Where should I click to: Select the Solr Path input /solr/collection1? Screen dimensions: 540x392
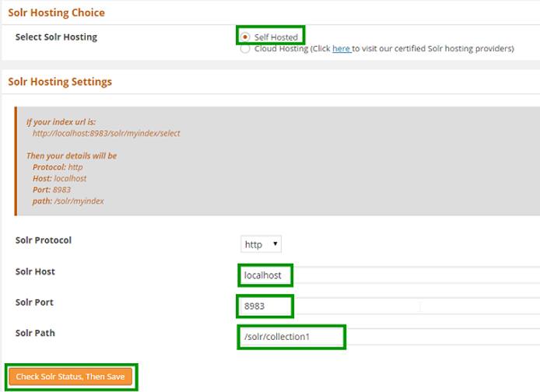(390, 337)
